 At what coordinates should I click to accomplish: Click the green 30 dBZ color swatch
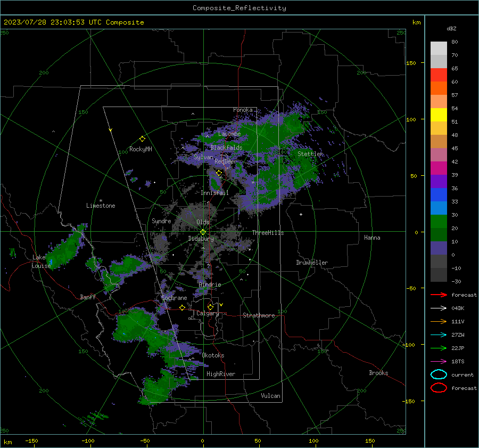(439, 222)
